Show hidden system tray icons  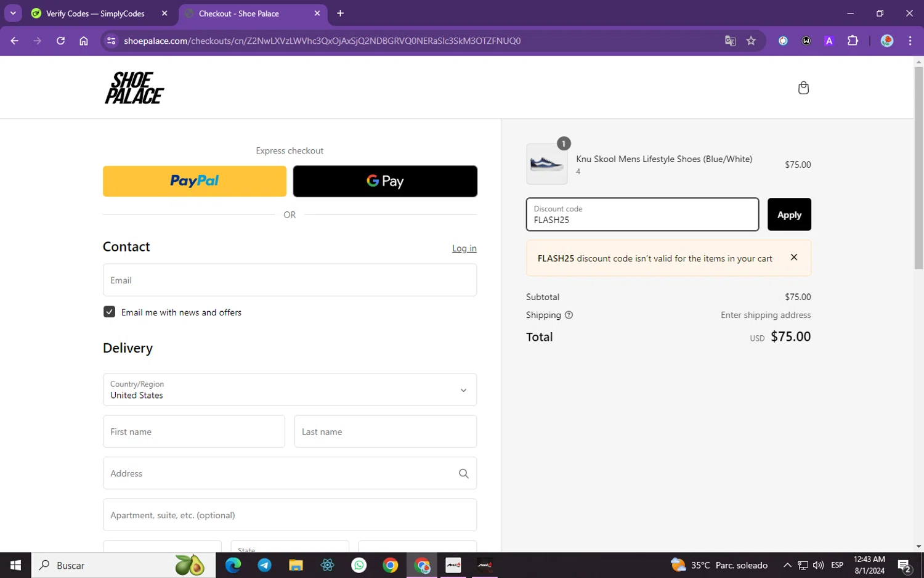pyautogui.click(x=787, y=565)
